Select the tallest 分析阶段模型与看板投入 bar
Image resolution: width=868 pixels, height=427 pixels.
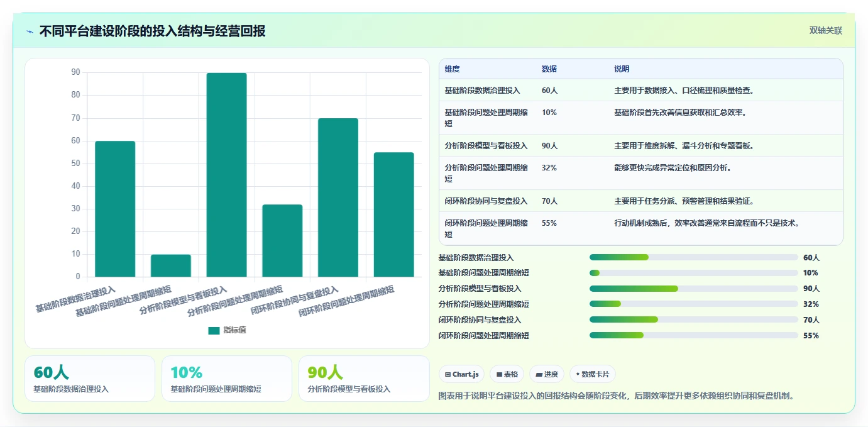[x=226, y=175]
